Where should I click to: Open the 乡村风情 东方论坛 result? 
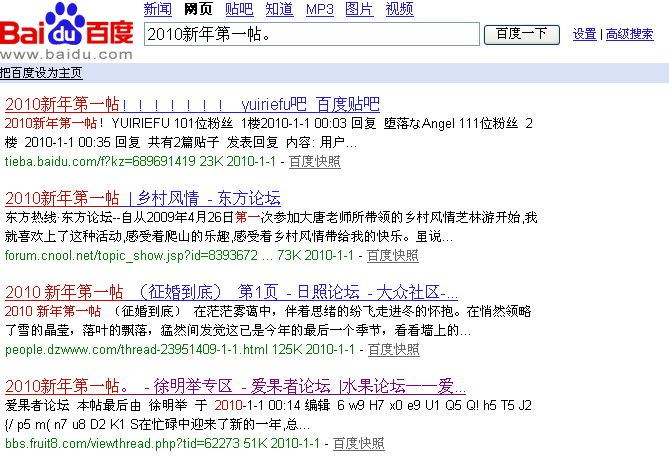pyautogui.click(x=143, y=198)
